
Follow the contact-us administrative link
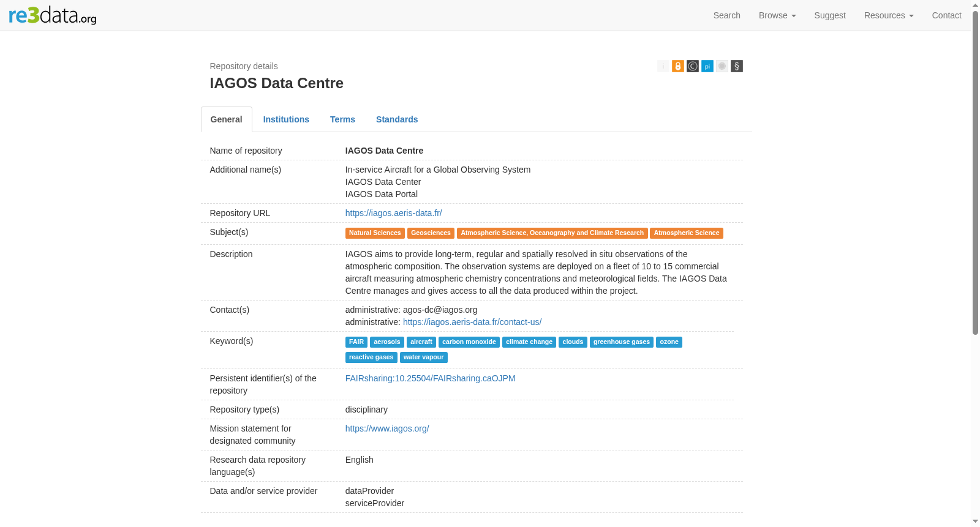[472, 322]
